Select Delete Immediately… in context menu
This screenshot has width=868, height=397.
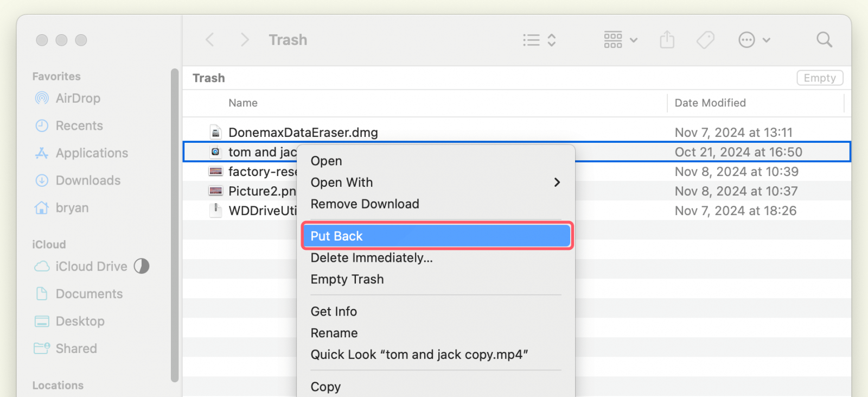(372, 258)
